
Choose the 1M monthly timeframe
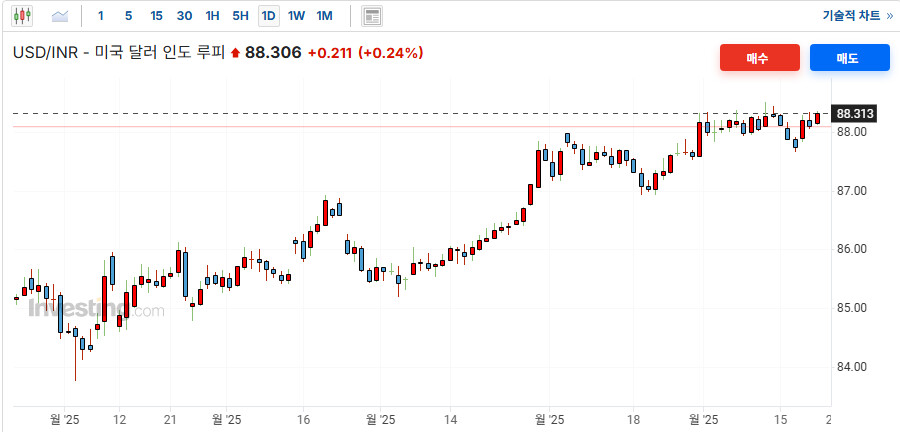click(324, 16)
